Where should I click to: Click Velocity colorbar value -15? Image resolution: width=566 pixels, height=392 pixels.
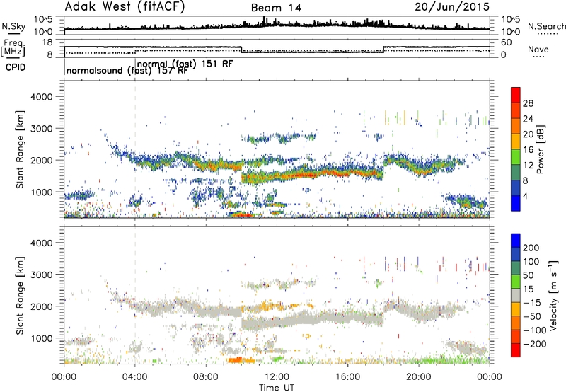(532, 303)
